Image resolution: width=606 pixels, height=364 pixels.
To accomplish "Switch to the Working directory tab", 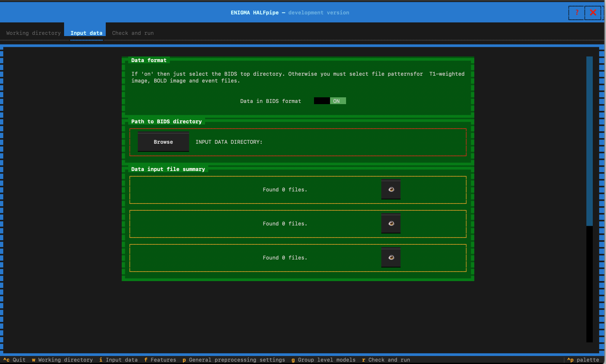I will coord(34,33).
